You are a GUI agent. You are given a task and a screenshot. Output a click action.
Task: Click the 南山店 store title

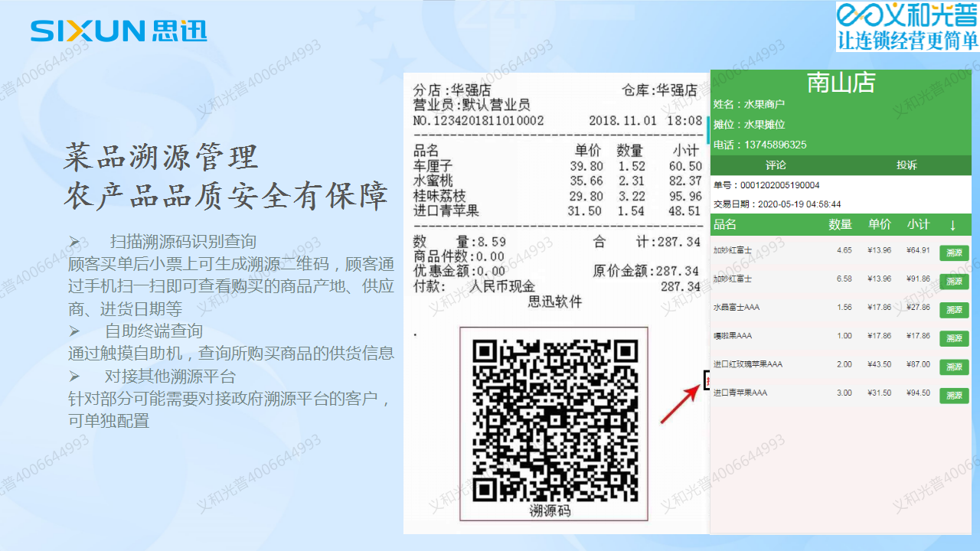click(x=841, y=83)
